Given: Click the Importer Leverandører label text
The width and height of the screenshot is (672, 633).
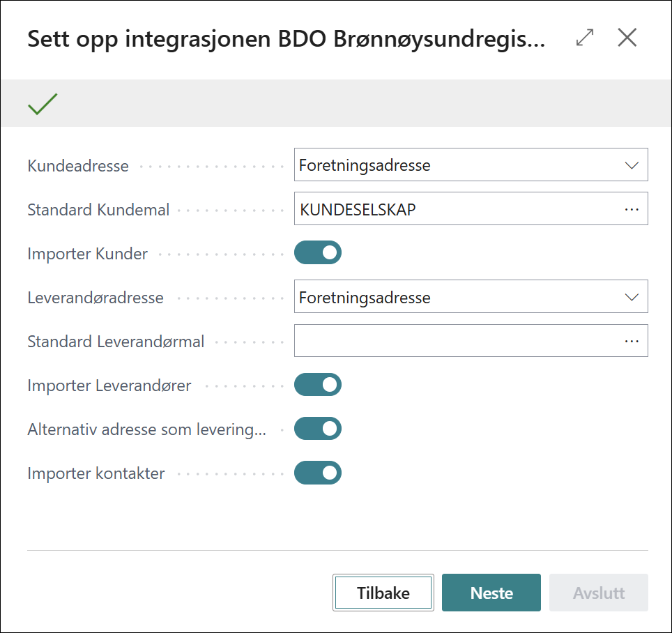Looking at the screenshot, I should pyautogui.click(x=109, y=386).
